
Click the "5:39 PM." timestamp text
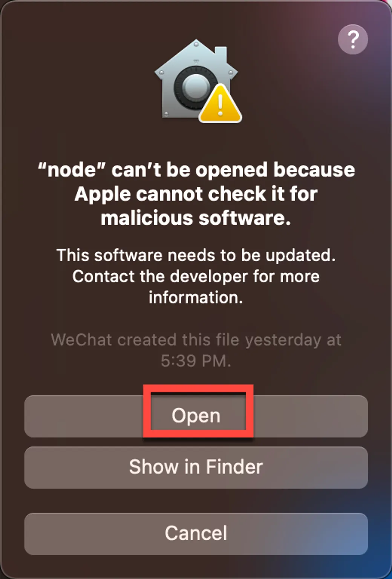[196, 361]
